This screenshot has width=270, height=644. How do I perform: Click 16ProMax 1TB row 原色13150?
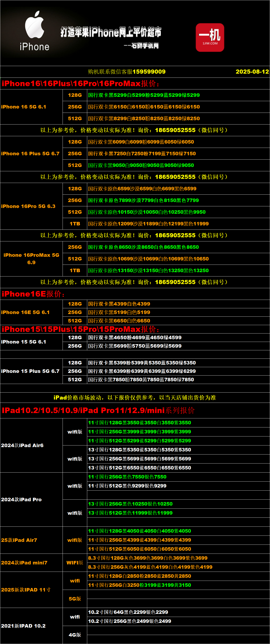coord(178,271)
